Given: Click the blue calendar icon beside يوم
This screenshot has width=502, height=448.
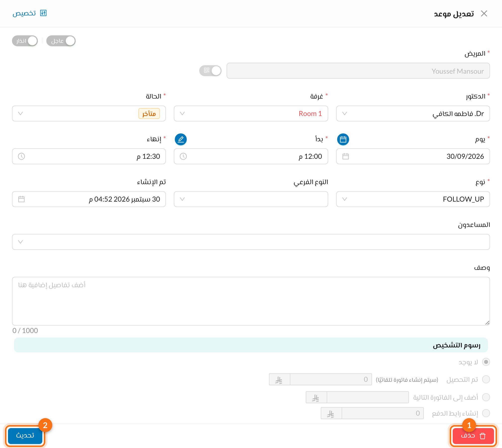Looking at the screenshot, I should 343,139.
